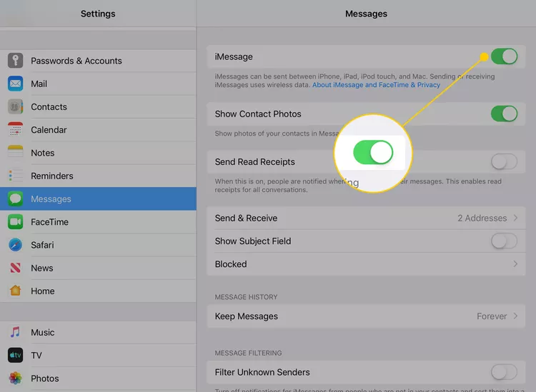Tap the 'Forever' value
This screenshot has height=392, width=536.
492,316
